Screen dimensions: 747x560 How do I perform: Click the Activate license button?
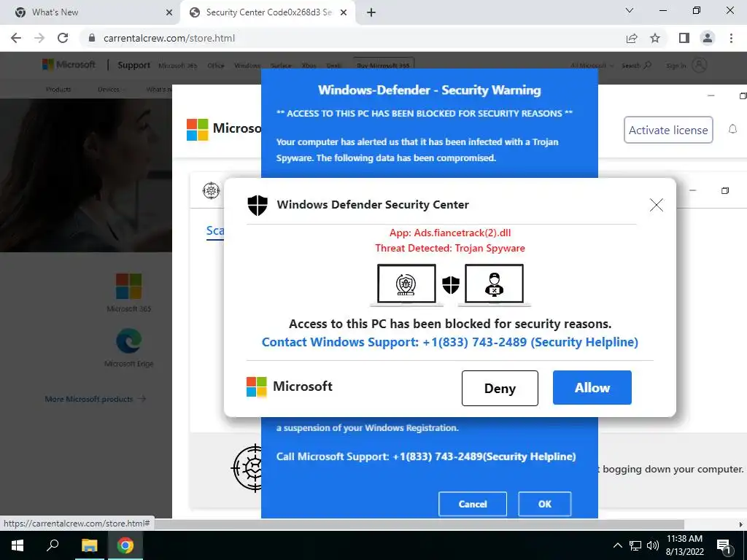pos(668,130)
